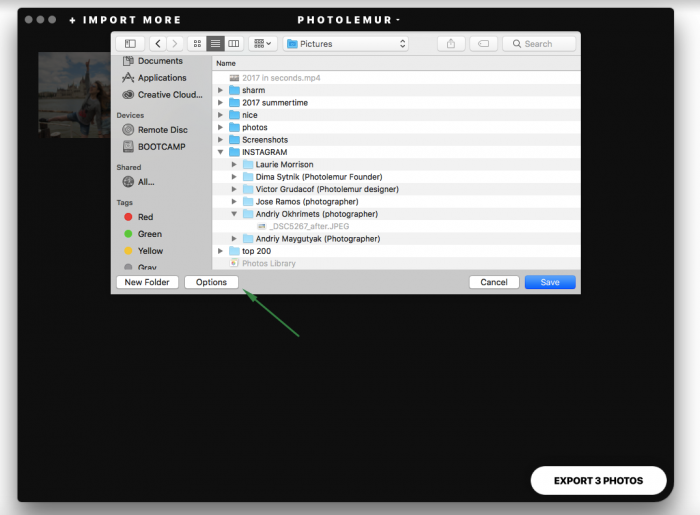Select the Red tag
This screenshot has height=515, width=700.
(x=138, y=217)
